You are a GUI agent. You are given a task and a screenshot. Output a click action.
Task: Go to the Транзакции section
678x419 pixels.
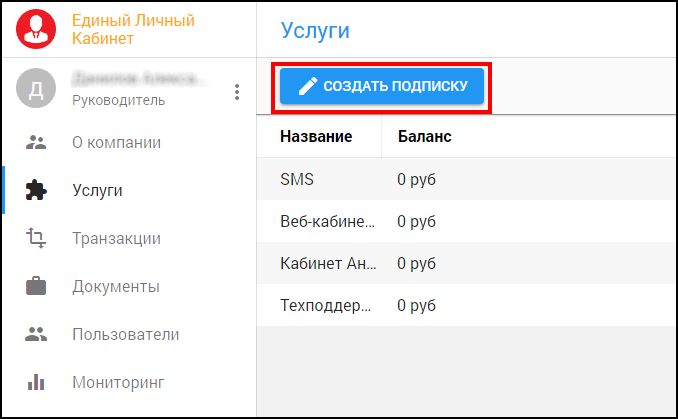click(116, 238)
